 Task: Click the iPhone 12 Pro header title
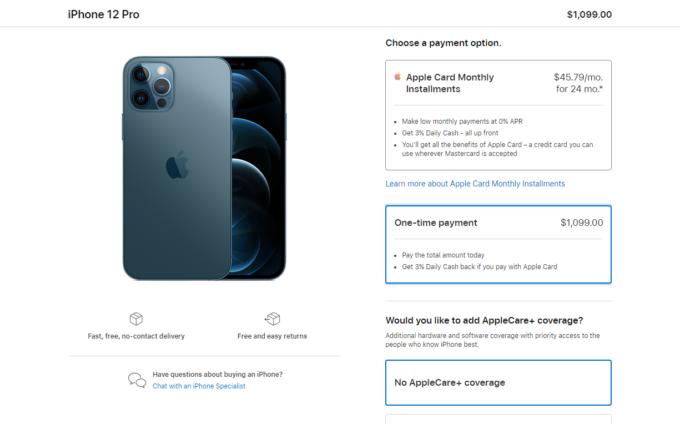(x=103, y=14)
